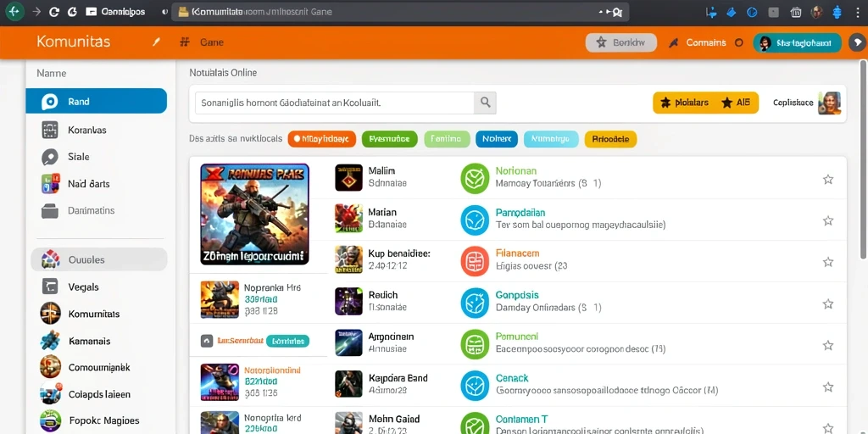
Task: Focus the Sonaniglis search field
Action: pos(335,103)
